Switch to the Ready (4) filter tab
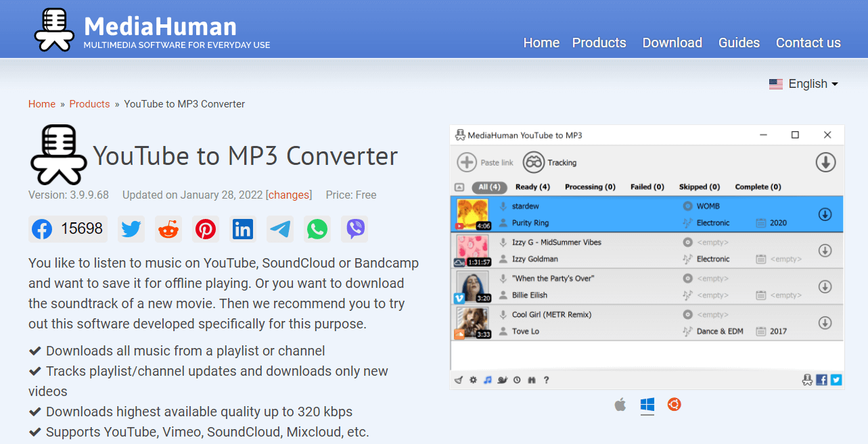Screen dimensions: 868x444 [x=532, y=187]
